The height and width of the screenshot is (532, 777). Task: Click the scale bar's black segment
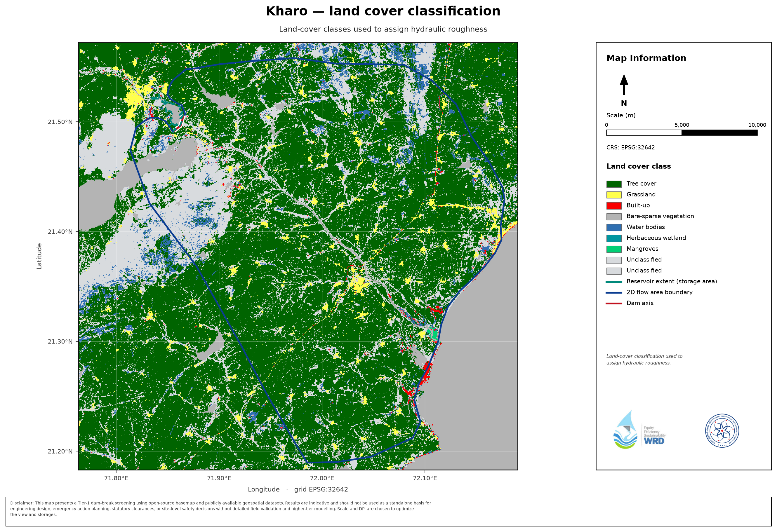coord(719,133)
